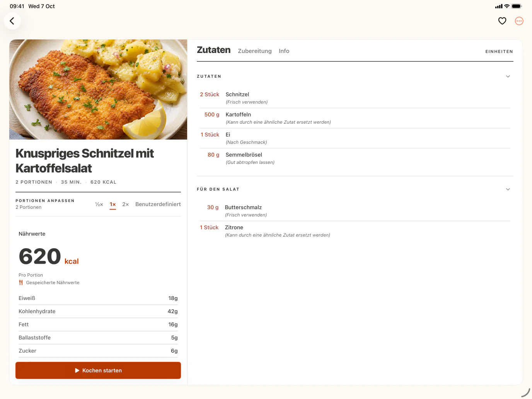Open the schnitzel recipe photo
Image resolution: width=532 pixels, height=399 pixels.
pos(98,89)
